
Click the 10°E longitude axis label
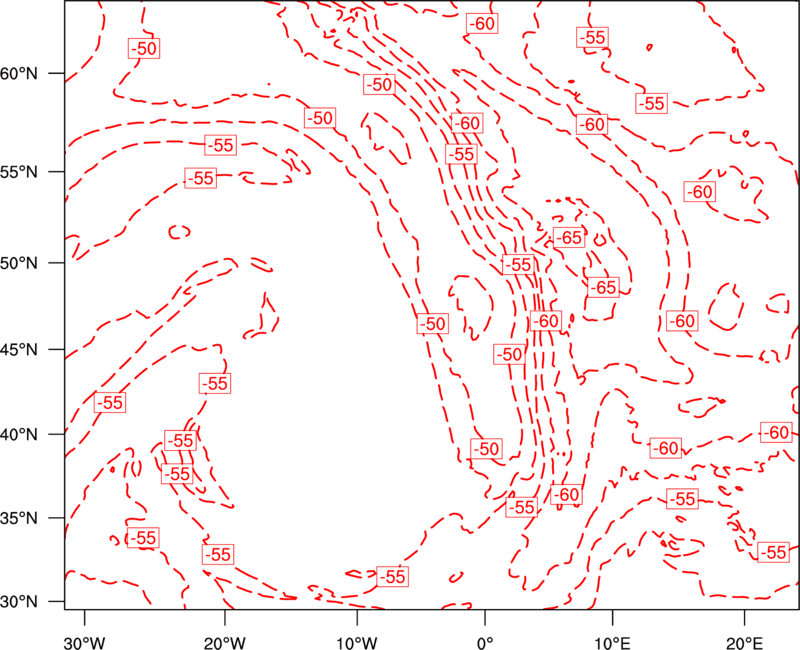[612, 642]
